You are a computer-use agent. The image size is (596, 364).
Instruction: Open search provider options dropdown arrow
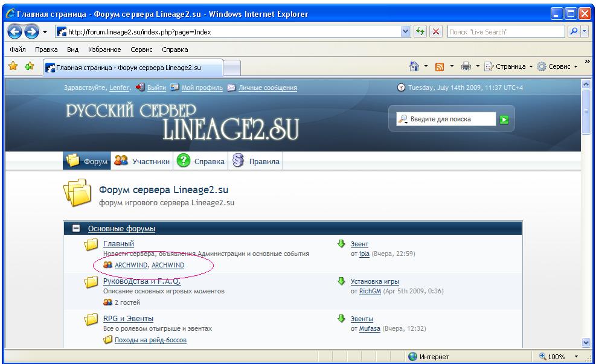(x=585, y=31)
